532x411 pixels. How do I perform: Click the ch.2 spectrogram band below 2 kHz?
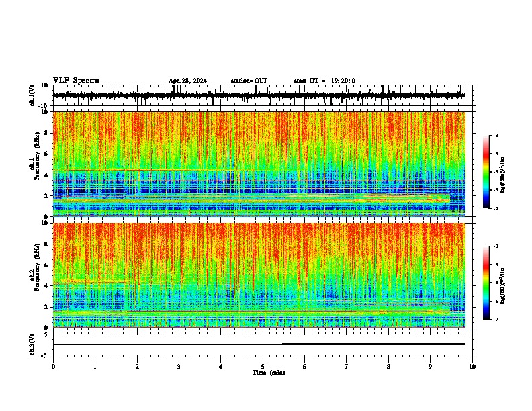(x=251, y=312)
